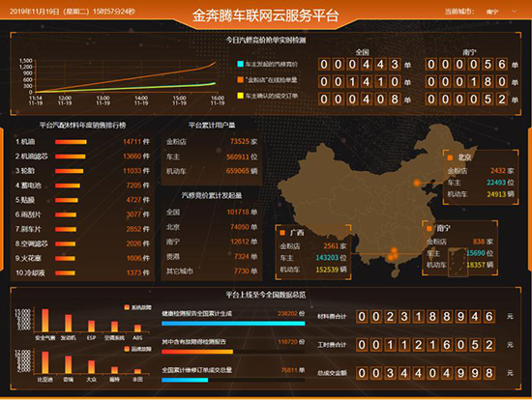Click the ranking bar for 10.冷却液

(65, 272)
